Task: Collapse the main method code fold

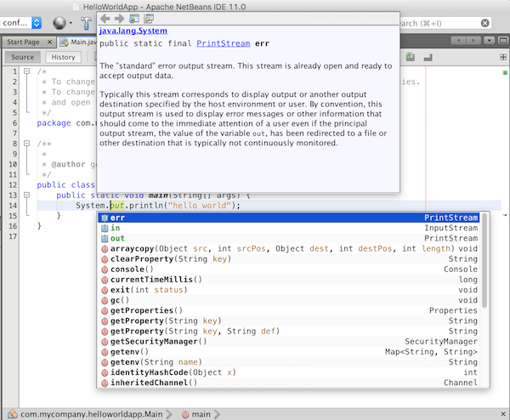Action: point(27,195)
